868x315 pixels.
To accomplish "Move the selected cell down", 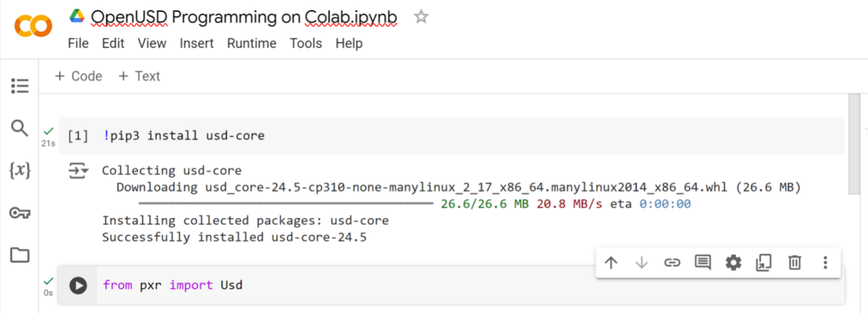I will [x=641, y=263].
